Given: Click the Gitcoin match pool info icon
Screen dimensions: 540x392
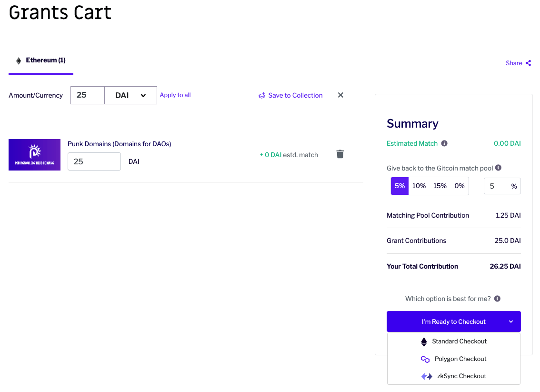Looking at the screenshot, I should (498, 168).
